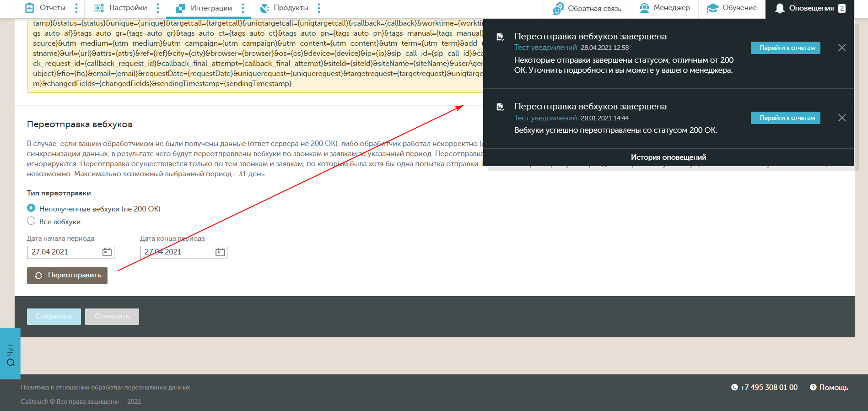Click the Отменить button

(x=112, y=317)
